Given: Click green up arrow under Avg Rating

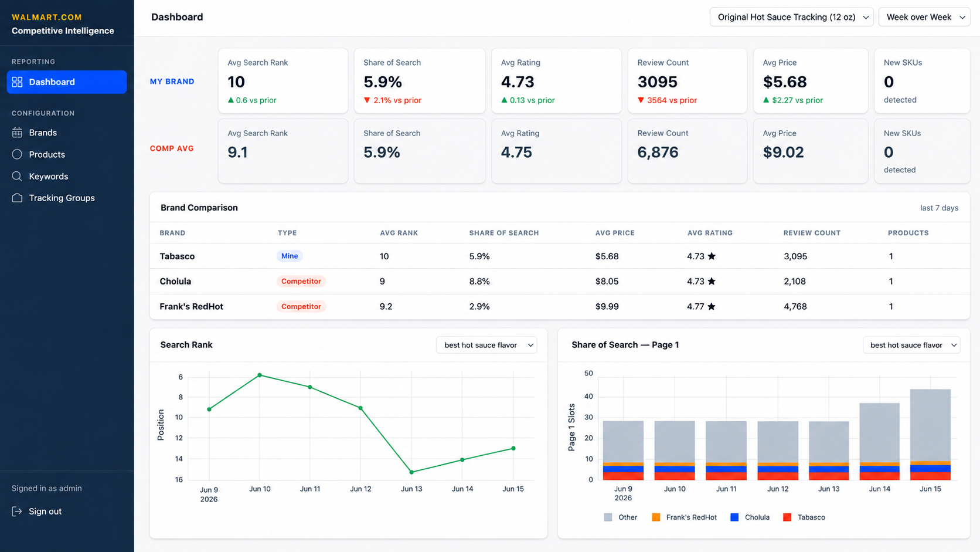Looking at the screenshot, I should pyautogui.click(x=504, y=100).
